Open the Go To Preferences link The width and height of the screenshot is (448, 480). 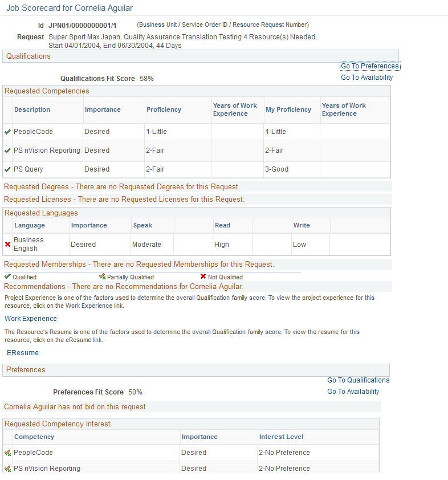click(370, 66)
